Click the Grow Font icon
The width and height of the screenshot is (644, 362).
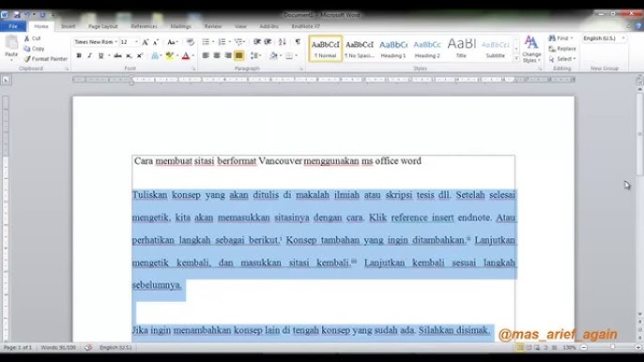pyautogui.click(x=146, y=42)
